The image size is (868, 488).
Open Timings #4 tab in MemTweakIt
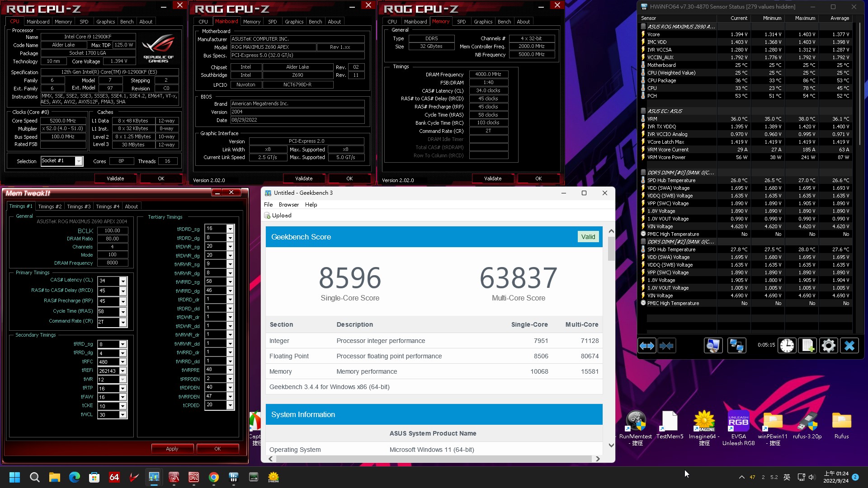pyautogui.click(x=108, y=206)
